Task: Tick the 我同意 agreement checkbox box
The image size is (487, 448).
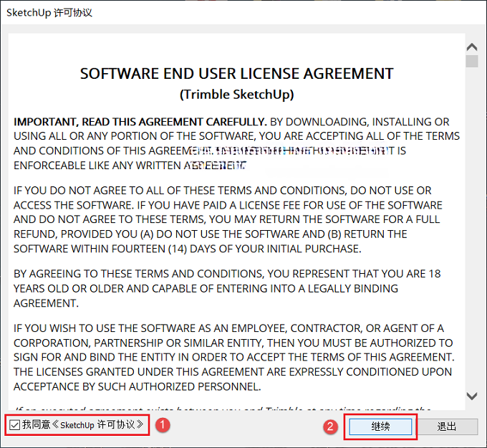Action: [x=14, y=424]
